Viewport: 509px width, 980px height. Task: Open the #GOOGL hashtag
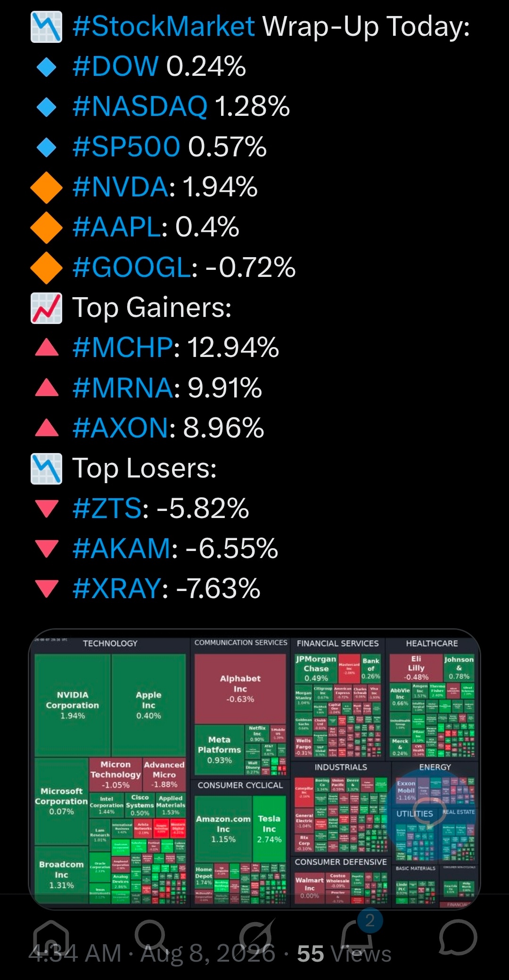[132, 267]
